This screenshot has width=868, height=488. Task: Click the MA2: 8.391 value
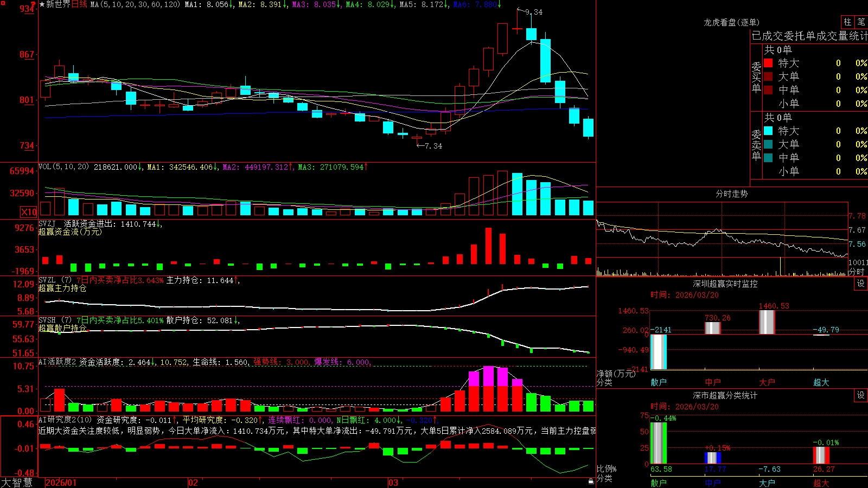tap(263, 4)
